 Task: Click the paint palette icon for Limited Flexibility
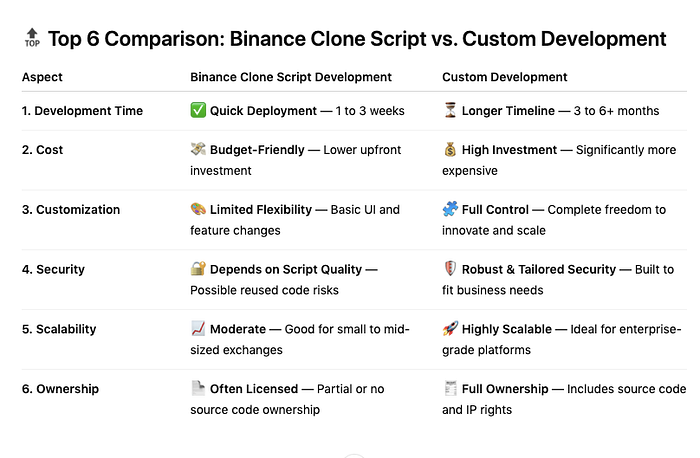198,210
